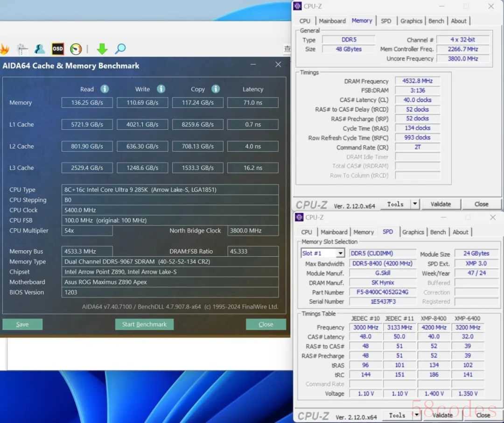Open search with the magnifier toolbar icon

pyautogui.click(x=120, y=49)
